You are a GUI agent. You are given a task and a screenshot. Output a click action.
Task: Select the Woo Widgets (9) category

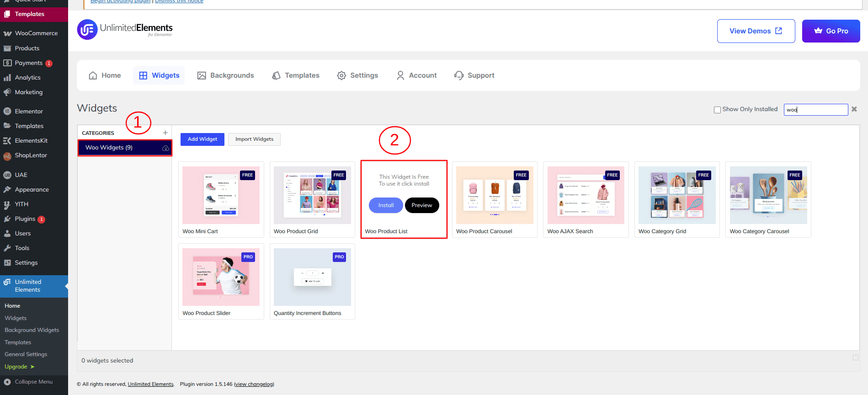click(x=125, y=148)
